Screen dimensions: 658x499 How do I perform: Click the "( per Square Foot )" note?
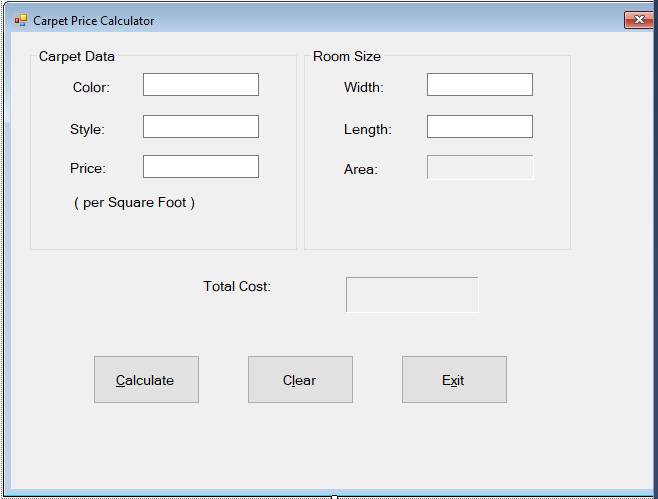(134, 203)
